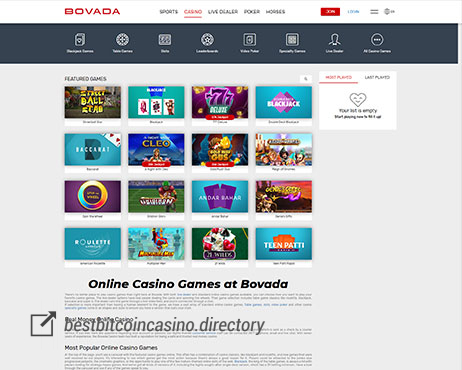Open the Blackjack Games category icon
The image size is (462, 370).
pyautogui.click(x=80, y=40)
